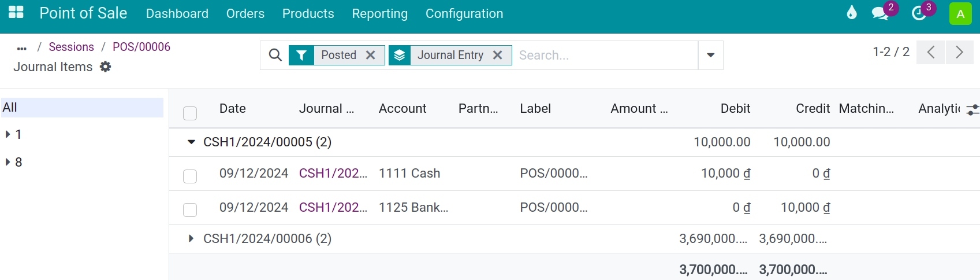The width and height of the screenshot is (980, 280).
Task: Sort by the Label column header
Action: pyautogui.click(x=535, y=108)
